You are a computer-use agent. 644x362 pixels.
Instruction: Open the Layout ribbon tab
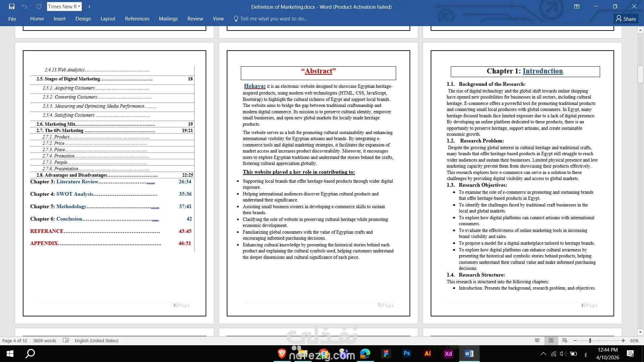(x=108, y=19)
